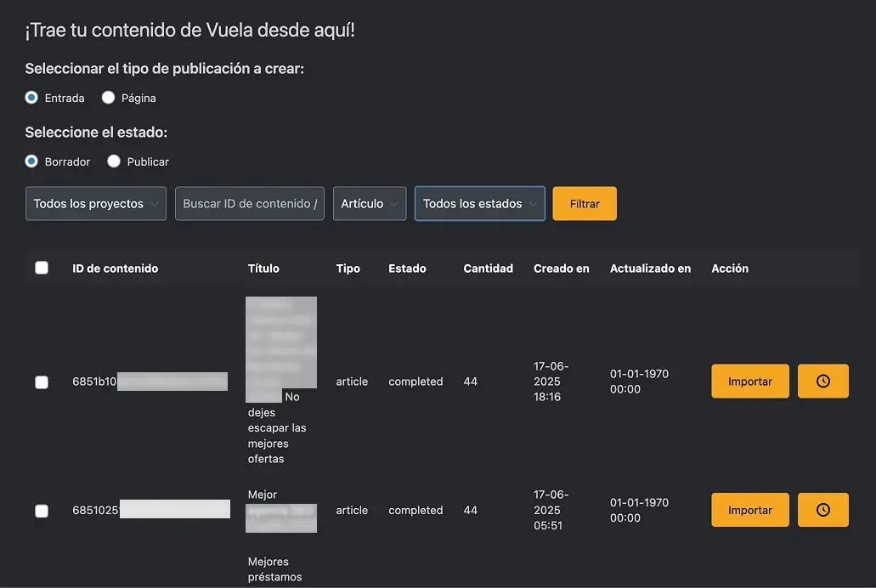876x588 pixels.
Task: Import the 6851b10 content entry
Action: click(749, 381)
